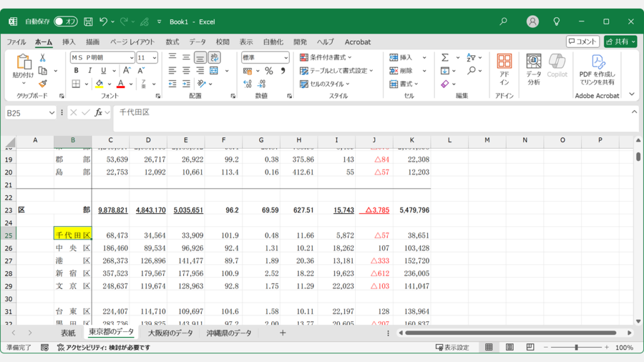
Task: Apply italic formatting
Action: (x=89, y=70)
